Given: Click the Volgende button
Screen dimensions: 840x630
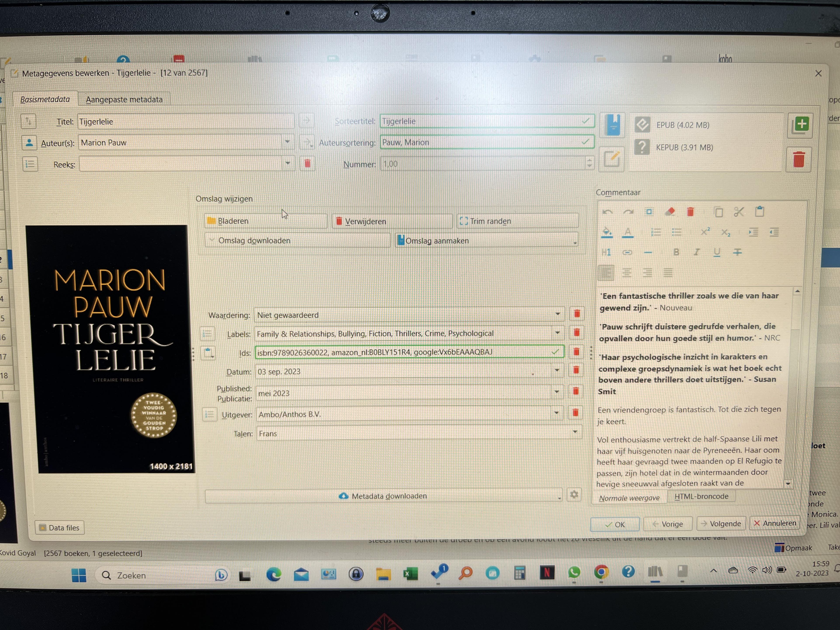Looking at the screenshot, I should [721, 524].
